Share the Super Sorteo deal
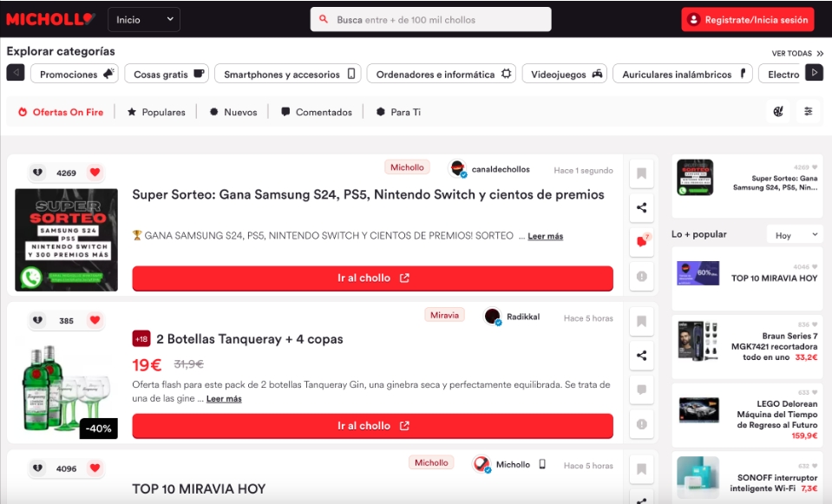 pos(641,207)
